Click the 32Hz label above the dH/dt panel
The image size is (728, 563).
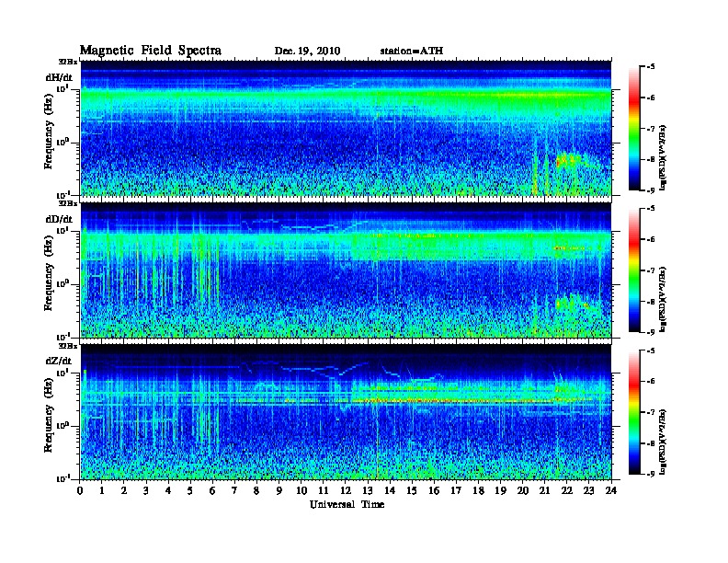tap(68, 61)
